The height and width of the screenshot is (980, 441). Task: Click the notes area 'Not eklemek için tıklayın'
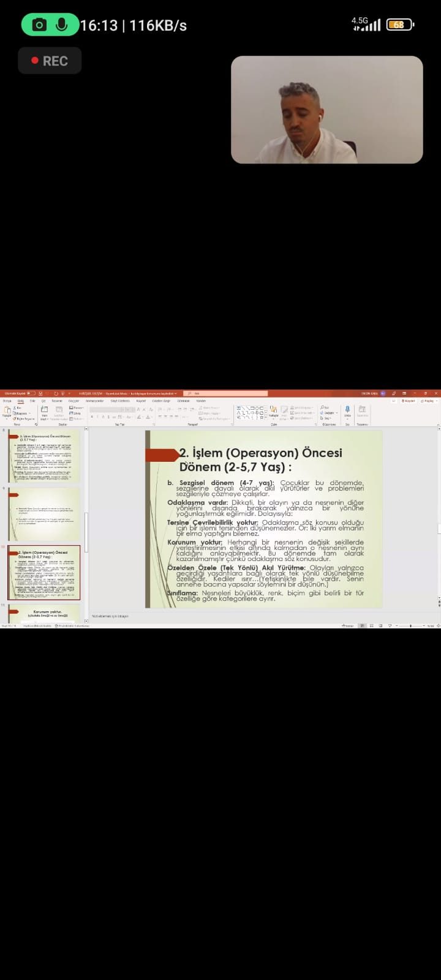coord(110,616)
